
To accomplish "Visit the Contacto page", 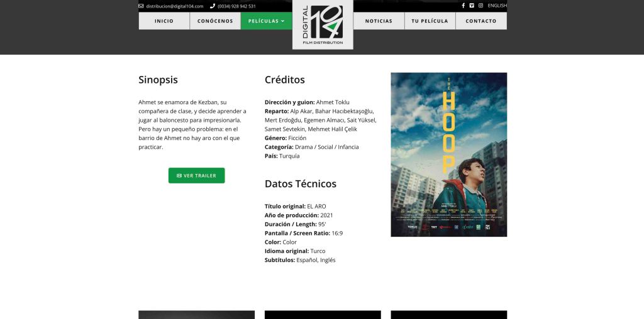I will (x=481, y=21).
